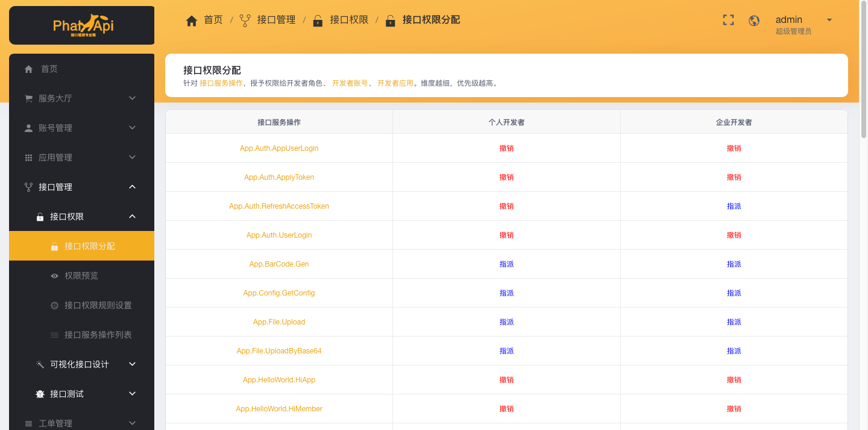Image resolution: width=868 pixels, height=430 pixels.
Task: Click the house icon in sidebar 首页
Action: click(28, 69)
